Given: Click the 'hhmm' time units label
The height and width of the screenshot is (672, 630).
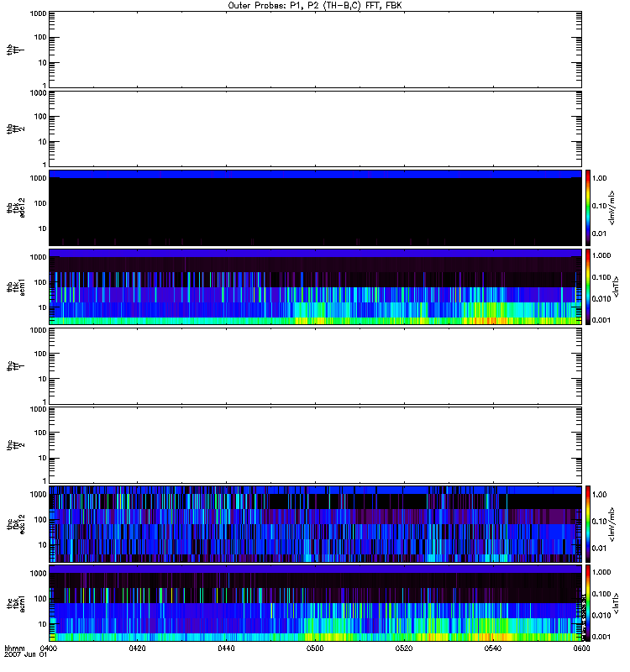Looking at the screenshot, I should (x=14, y=648).
